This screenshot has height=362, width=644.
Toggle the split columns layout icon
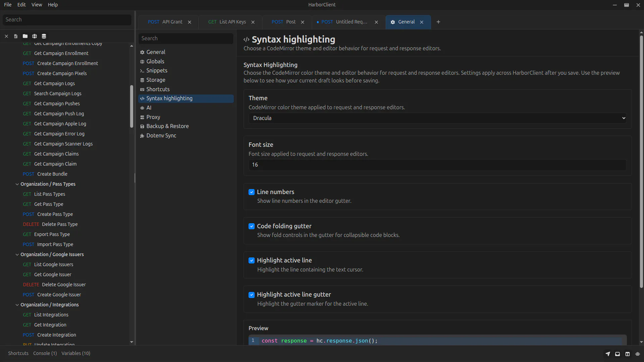628,354
